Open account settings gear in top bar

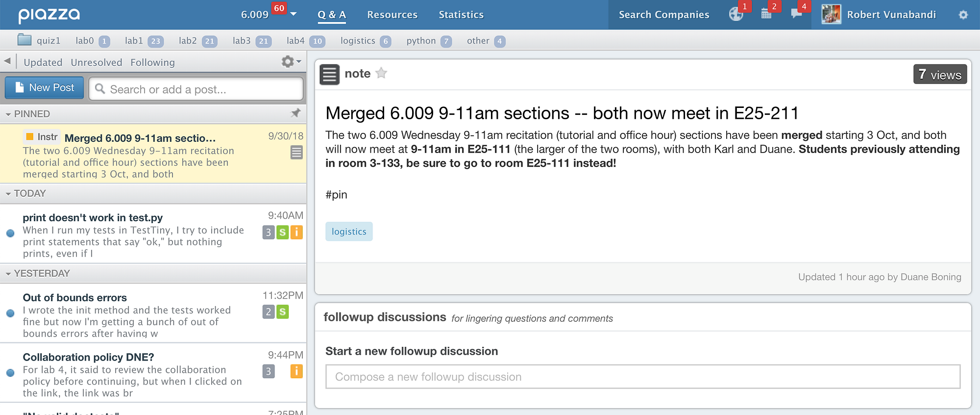tap(963, 15)
